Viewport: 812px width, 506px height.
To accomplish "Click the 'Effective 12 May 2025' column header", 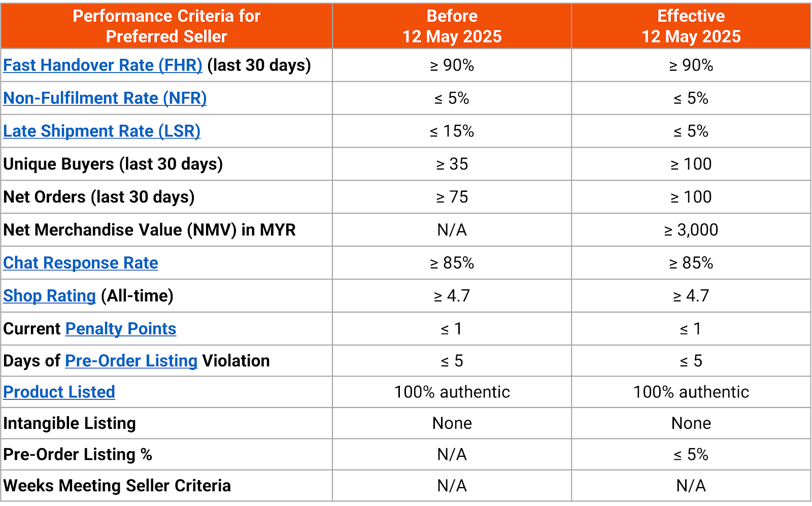I will click(691, 26).
